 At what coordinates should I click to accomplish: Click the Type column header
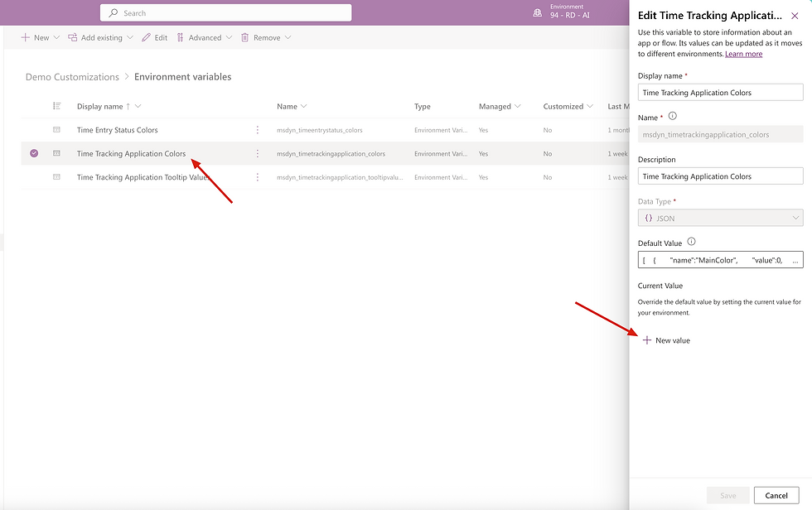pyautogui.click(x=422, y=106)
